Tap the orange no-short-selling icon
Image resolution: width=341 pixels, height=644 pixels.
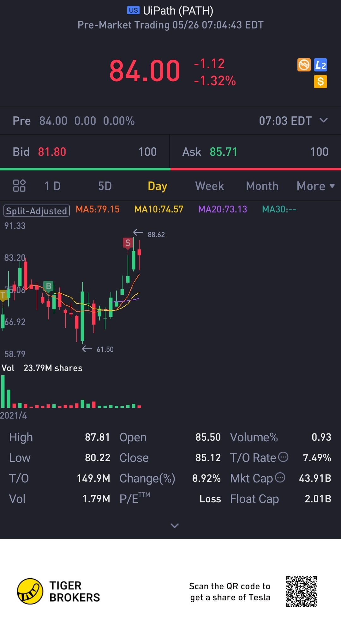[x=304, y=65]
